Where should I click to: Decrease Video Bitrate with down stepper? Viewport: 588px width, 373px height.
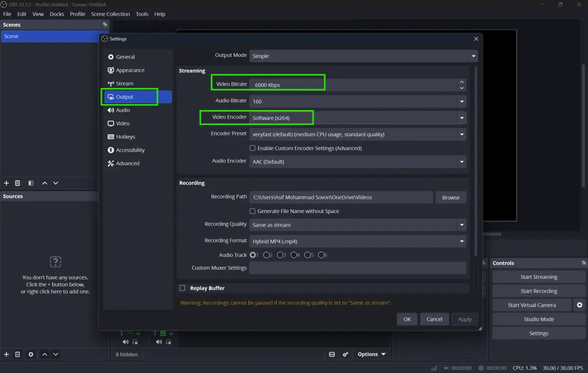(462, 88)
